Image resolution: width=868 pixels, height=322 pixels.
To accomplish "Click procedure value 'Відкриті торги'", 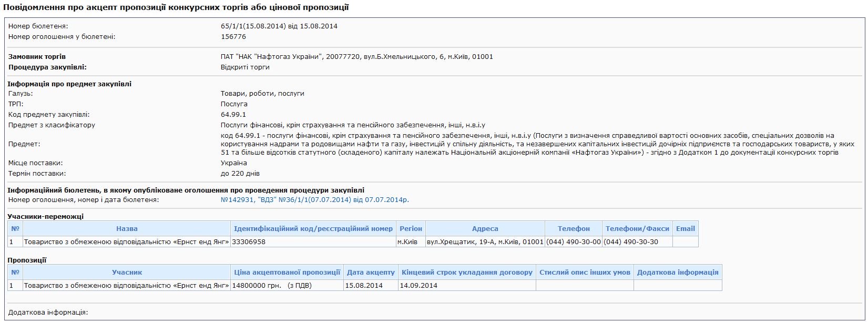I will 245,67.
